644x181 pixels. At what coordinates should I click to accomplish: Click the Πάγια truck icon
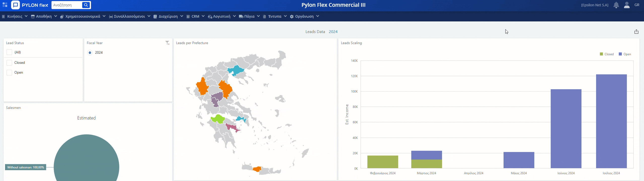pyautogui.click(x=241, y=17)
